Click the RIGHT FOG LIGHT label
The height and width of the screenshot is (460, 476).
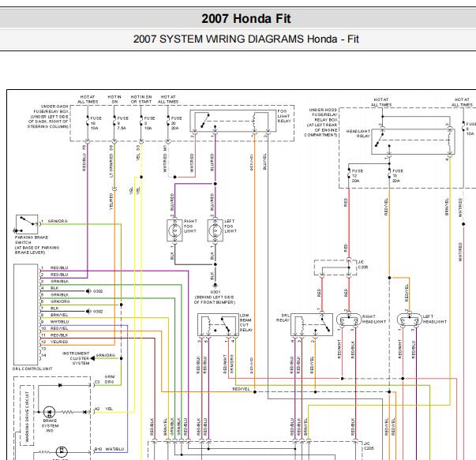coord(190,226)
